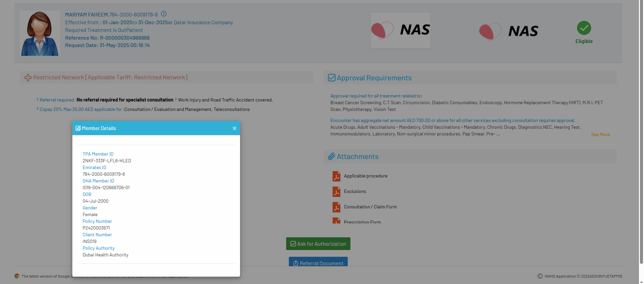Click the NNHS Application footer text
Image resolution: width=644 pixels, height=284 pixels.
(583, 276)
